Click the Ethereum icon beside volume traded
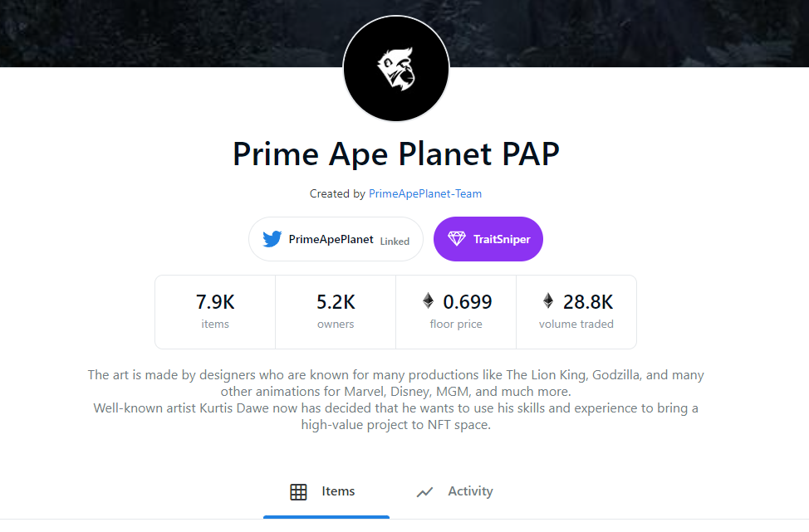This screenshot has height=532, width=809. pos(548,300)
